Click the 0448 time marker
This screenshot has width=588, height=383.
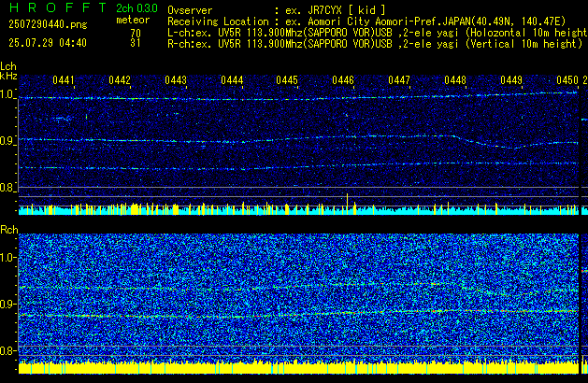455,80
